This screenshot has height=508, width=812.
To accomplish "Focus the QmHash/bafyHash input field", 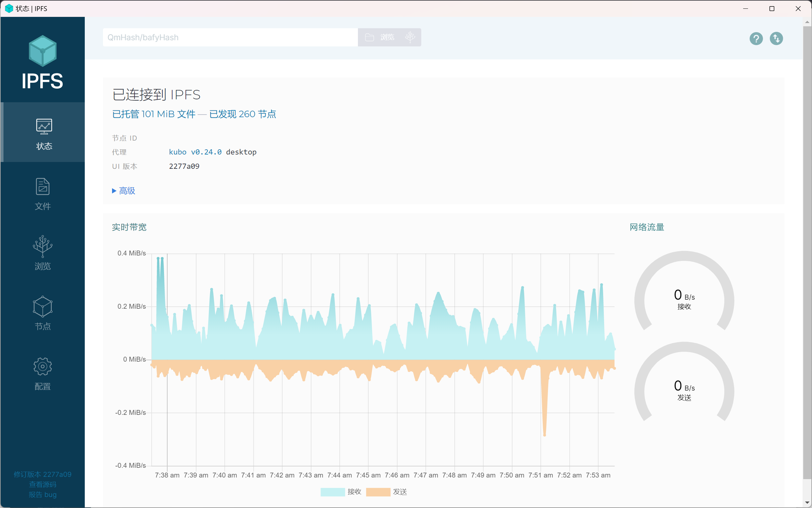I will pyautogui.click(x=230, y=37).
